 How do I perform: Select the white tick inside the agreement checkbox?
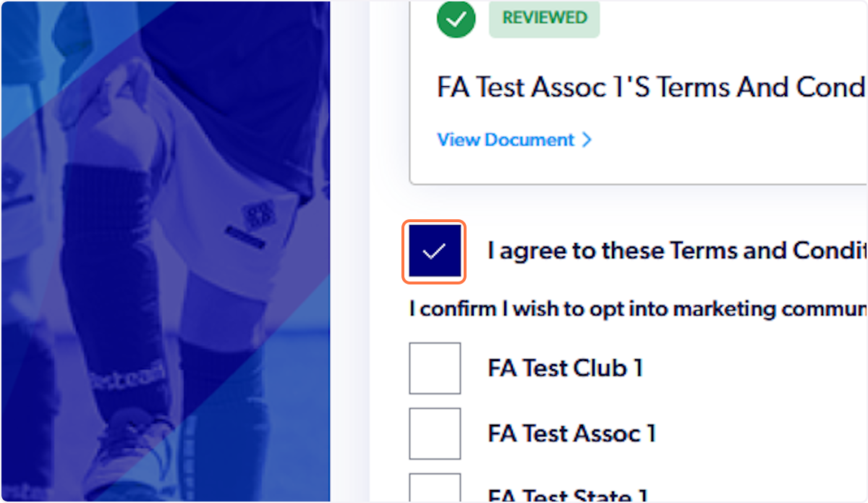433,252
